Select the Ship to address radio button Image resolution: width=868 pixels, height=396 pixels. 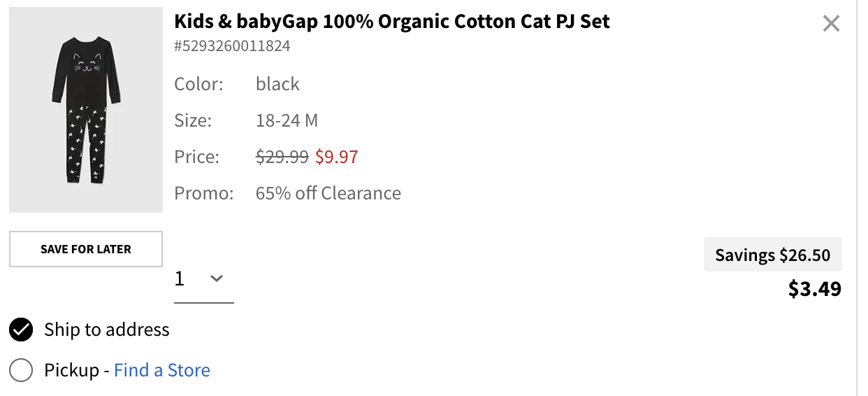[x=21, y=330]
